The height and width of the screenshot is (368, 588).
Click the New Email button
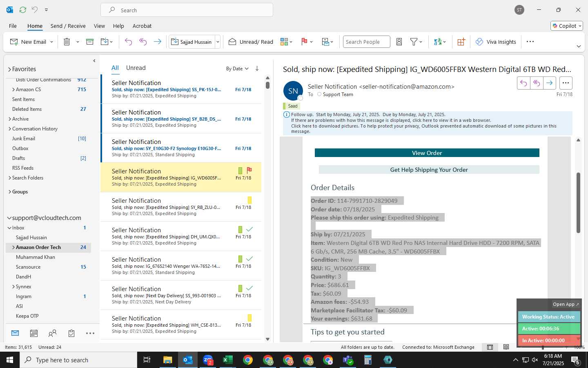[28, 42]
